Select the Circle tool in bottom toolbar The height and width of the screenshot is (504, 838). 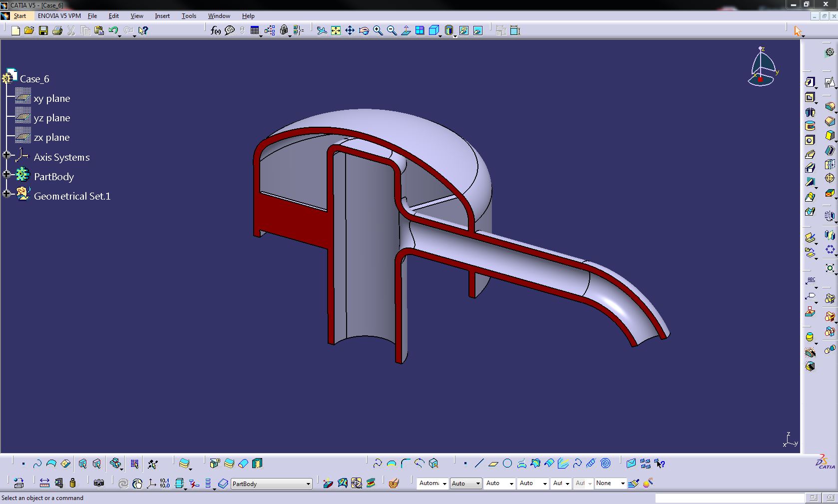[x=507, y=464]
